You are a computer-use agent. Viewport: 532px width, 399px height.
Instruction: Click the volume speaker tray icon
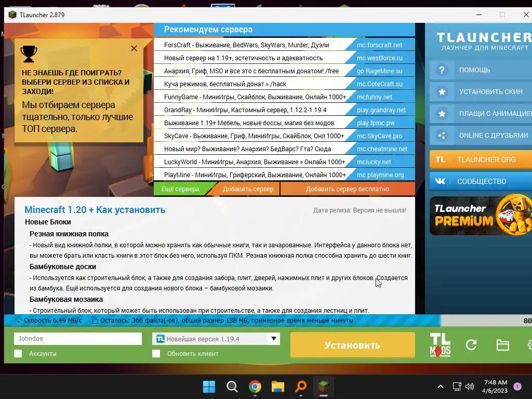point(470,387)
